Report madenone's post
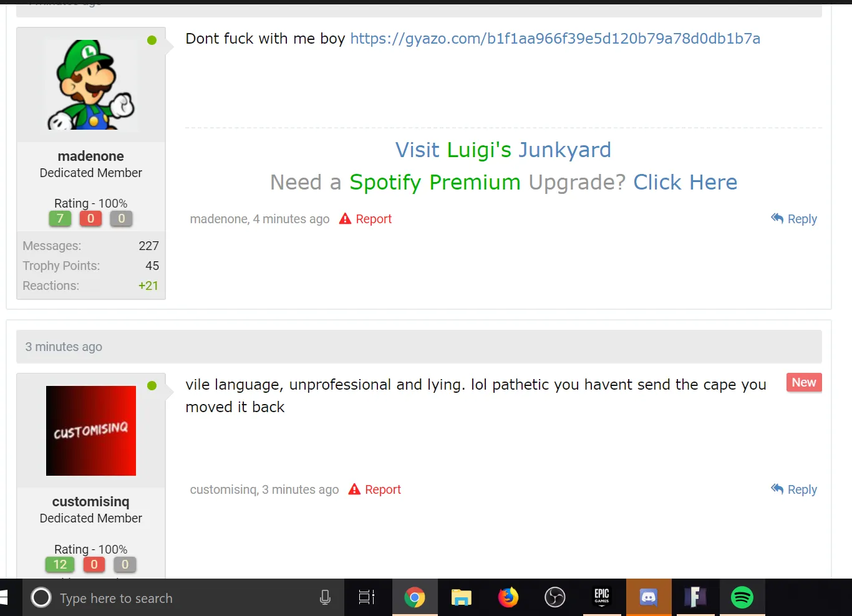Screen dimensions: 852x616 (x=365, y=219)
